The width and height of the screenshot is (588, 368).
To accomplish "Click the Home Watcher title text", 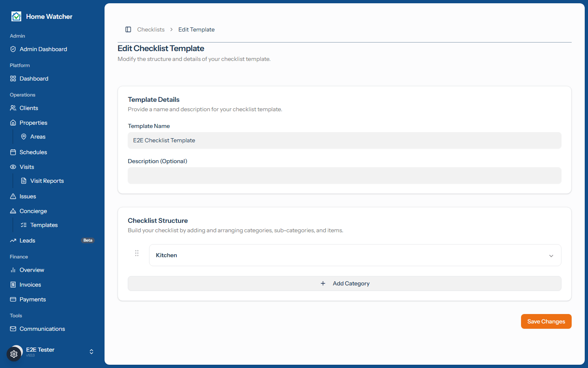I will (49, 17).
